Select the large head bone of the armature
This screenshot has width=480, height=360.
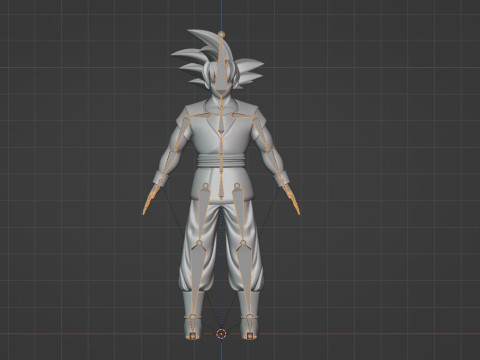(222, 67)
